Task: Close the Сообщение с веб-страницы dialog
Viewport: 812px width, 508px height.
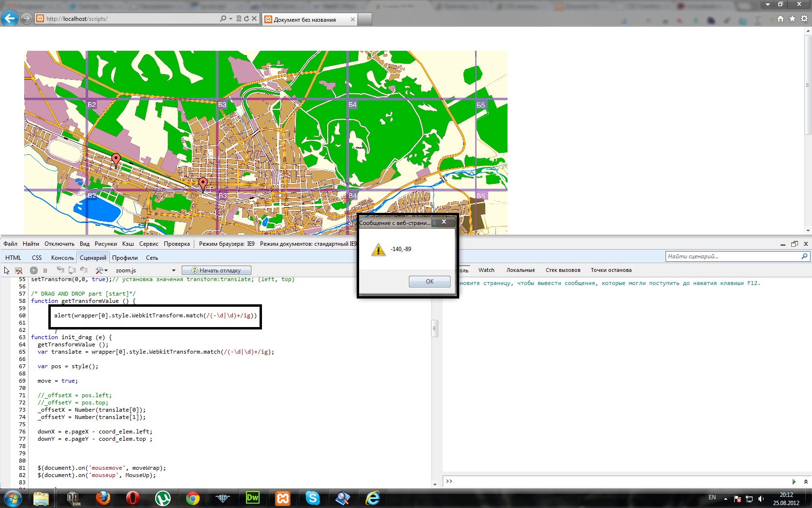Action: coord(444,222)
